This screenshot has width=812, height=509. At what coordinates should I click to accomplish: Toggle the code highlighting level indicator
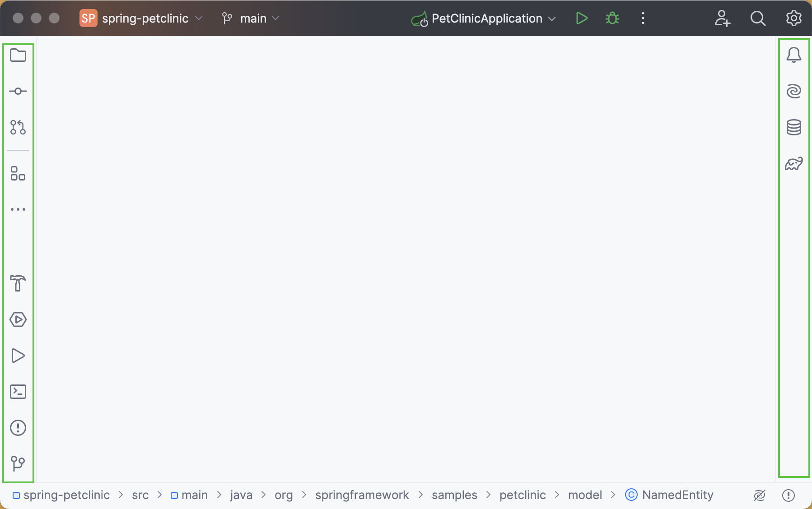(x=759, y=495)
